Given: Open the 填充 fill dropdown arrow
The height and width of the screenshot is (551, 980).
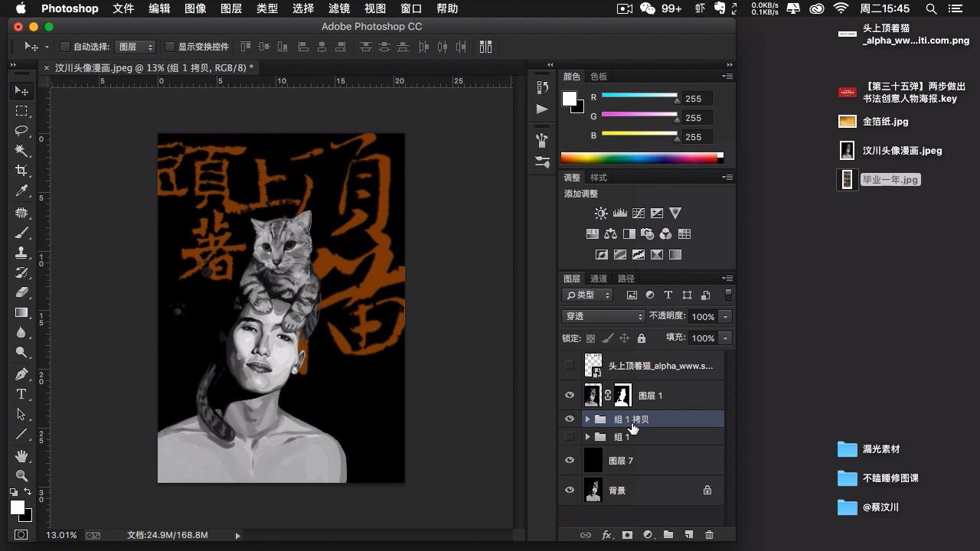Looking at the screenshot, I should point(725,338).
